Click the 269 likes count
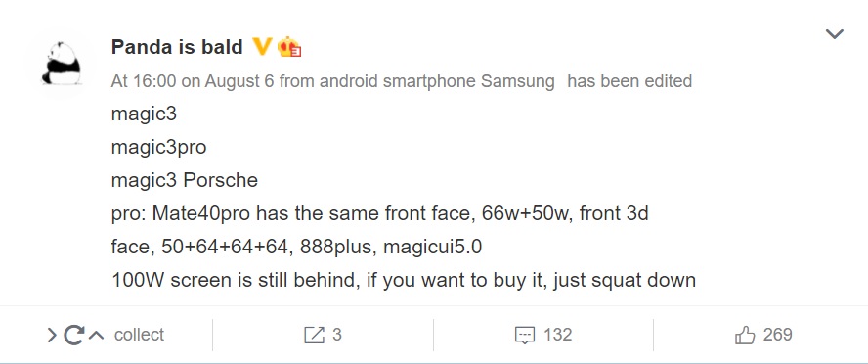 (777, 335)
